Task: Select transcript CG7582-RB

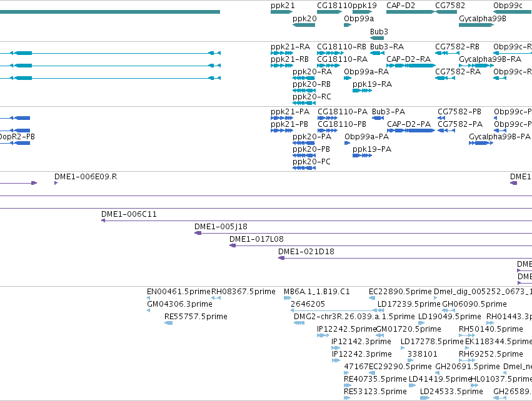Action: (447, 53)
